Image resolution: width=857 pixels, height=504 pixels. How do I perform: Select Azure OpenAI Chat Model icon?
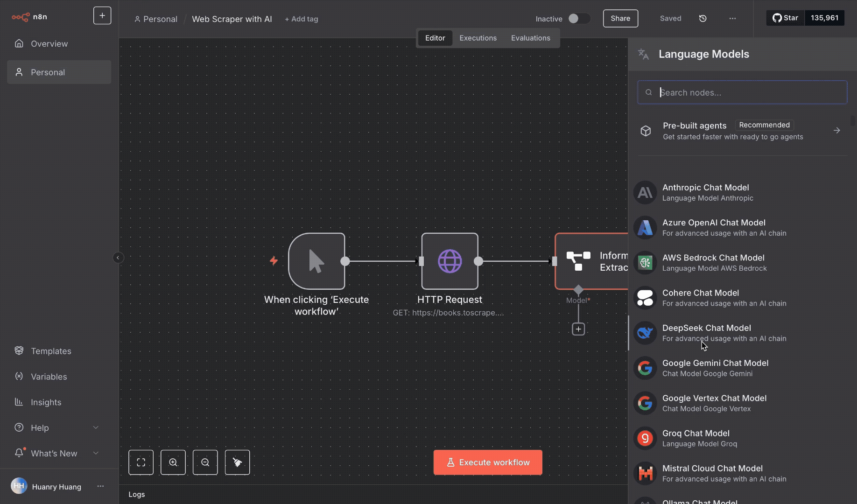point(645,228)
